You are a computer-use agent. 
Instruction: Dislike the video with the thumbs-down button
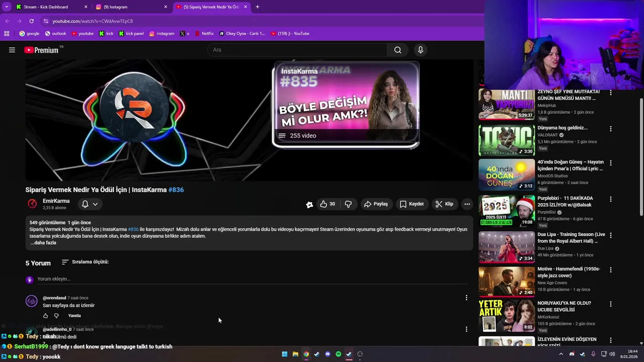pos(348,204)
